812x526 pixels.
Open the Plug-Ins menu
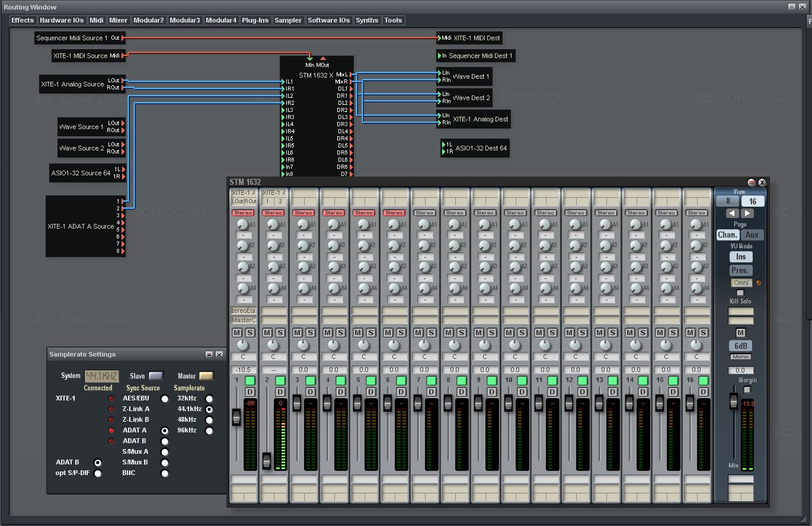(x=255, y=20)
